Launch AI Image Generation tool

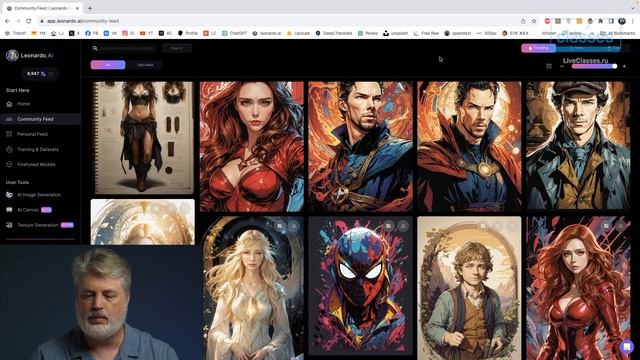(x=39, y=195)
